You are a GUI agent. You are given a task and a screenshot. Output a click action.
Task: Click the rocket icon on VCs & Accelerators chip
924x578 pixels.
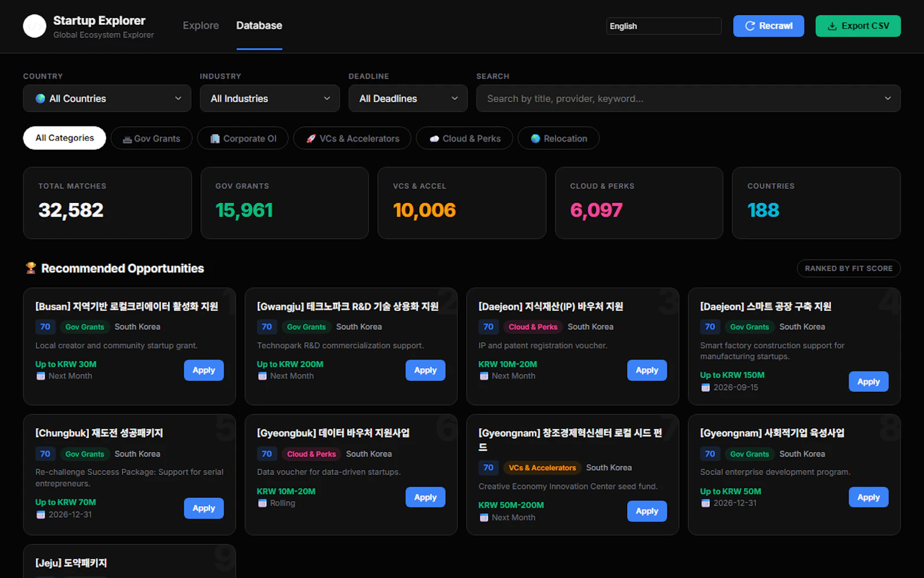pyautogui.click(x=311, y=139)
